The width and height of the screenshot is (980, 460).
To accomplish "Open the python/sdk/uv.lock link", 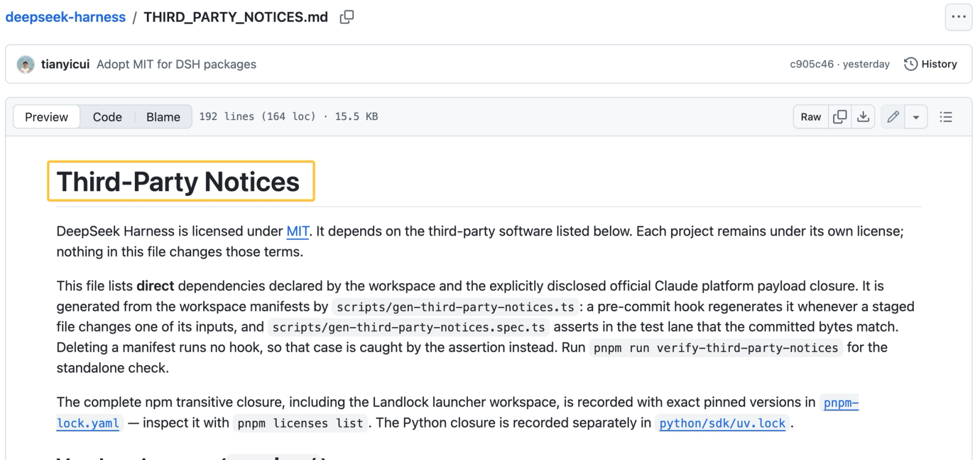I will (722, 423).
